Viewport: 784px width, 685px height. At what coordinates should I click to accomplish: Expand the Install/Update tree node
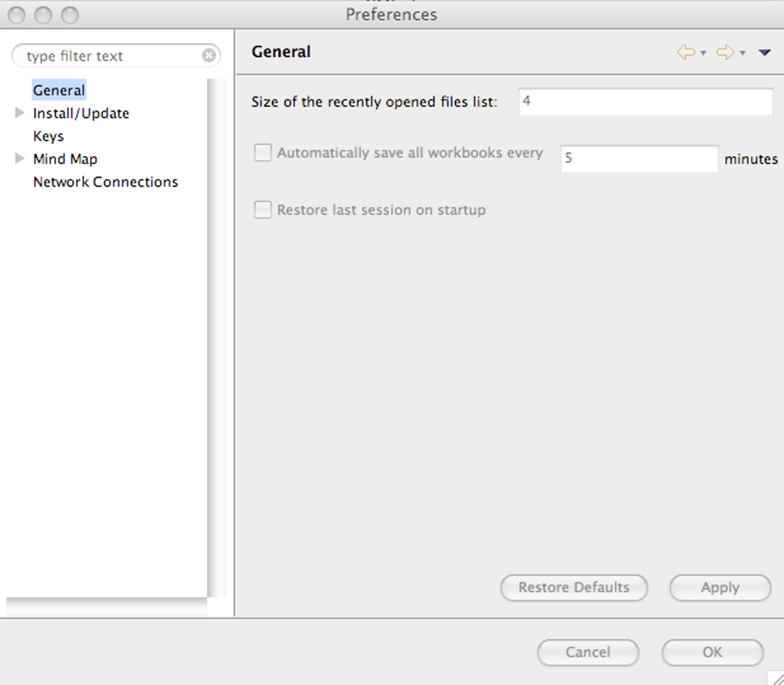tap(20, 113)
